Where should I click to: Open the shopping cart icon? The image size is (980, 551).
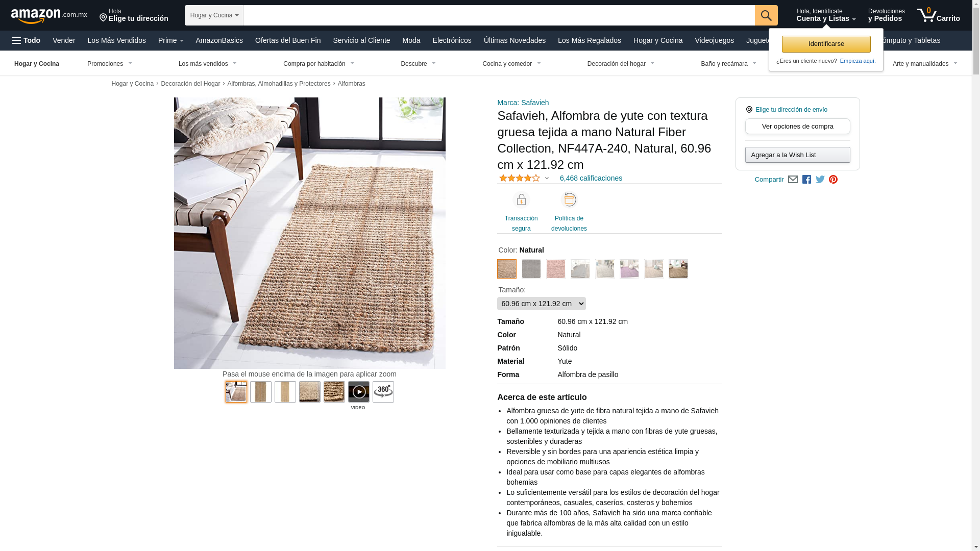click(938, 15)
